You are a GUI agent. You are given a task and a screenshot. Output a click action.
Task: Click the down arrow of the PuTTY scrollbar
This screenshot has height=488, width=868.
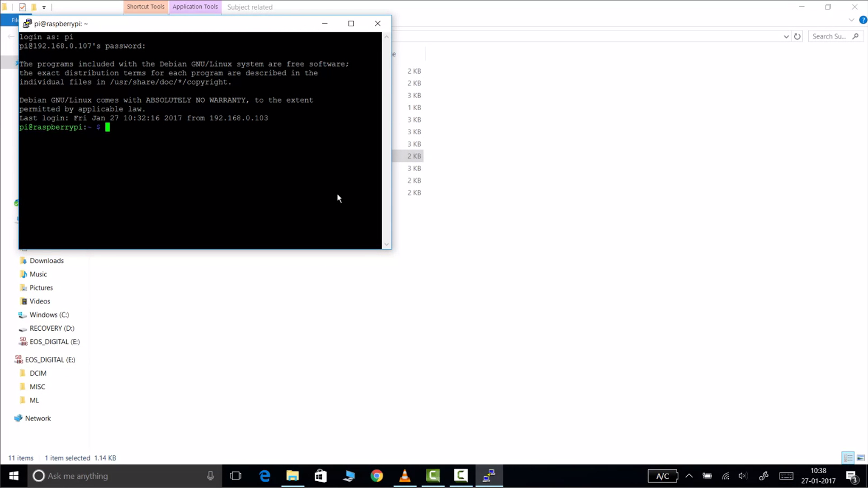[x=387, y=244]
